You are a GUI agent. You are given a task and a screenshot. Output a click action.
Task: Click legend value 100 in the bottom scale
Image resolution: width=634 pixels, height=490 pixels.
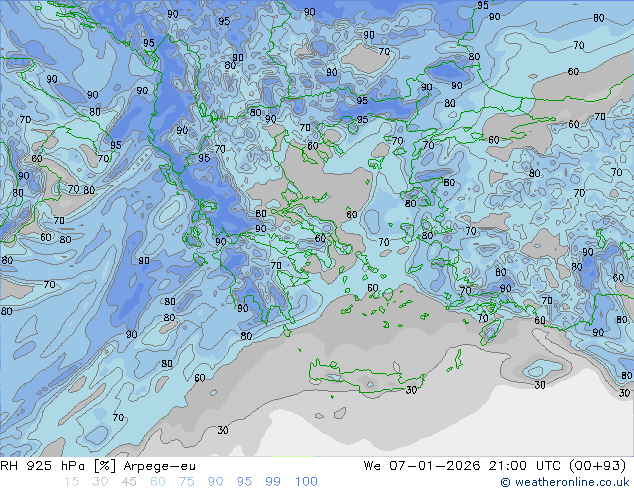point(306,482)
